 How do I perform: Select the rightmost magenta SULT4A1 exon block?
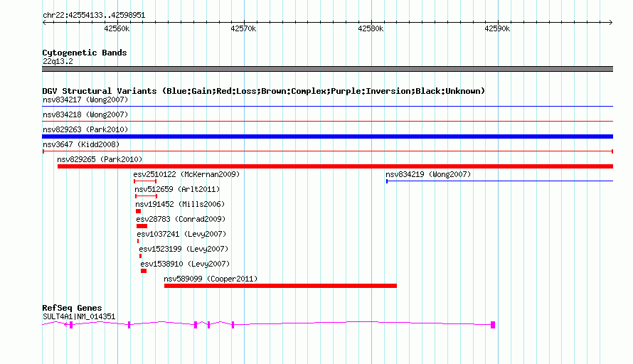[x=493, y=325]
